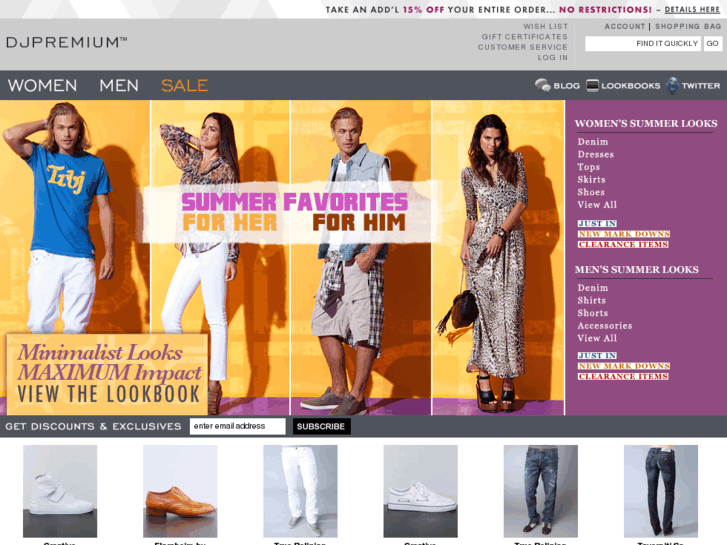This screenshot has width=727, height=545.
Task: Open the BLOG link
Action: click(x=567, y=86)
